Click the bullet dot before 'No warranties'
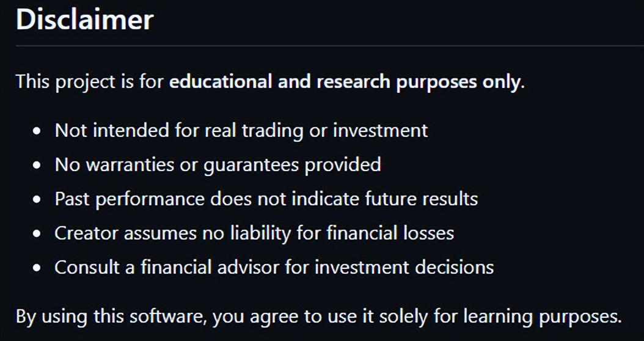Image resolution: width=644 pixels, height=341 pixels. 38,165
